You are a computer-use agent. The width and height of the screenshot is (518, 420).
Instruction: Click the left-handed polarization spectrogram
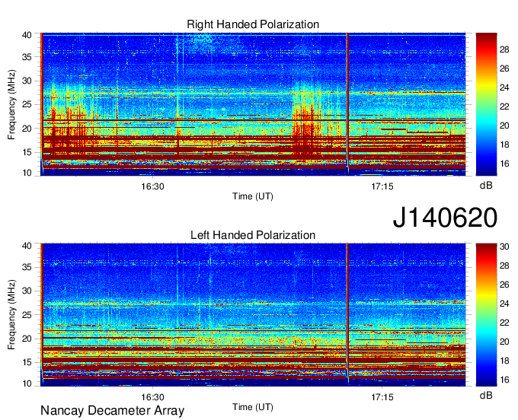click(x=253, y=315)
